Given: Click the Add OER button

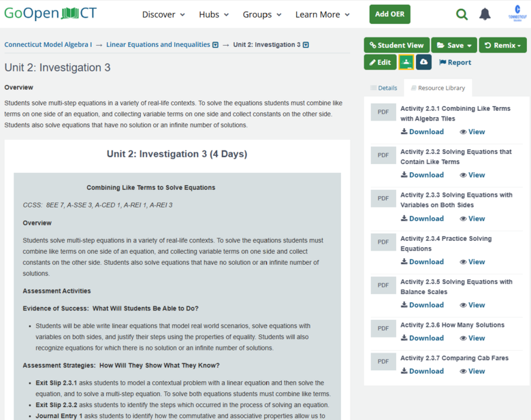Looking at the screenshot, I should (x=389, y=14).
